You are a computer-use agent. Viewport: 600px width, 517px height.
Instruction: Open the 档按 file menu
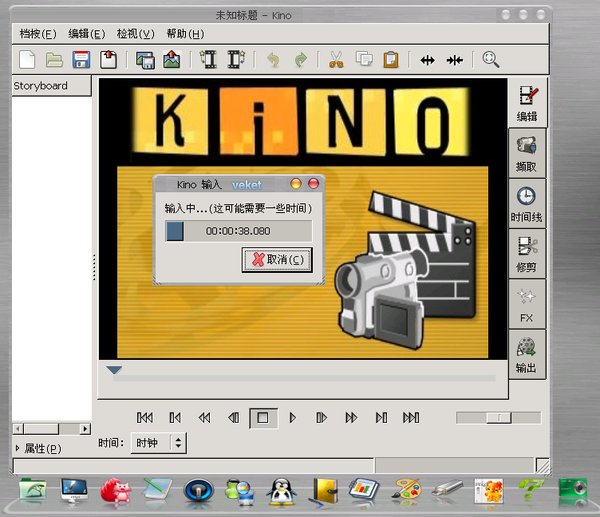click(x=38, y=34)
